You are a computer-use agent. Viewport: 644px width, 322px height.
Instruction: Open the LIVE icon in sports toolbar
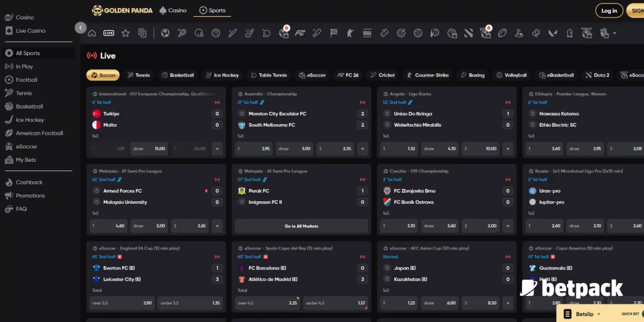tap(109, 33)
